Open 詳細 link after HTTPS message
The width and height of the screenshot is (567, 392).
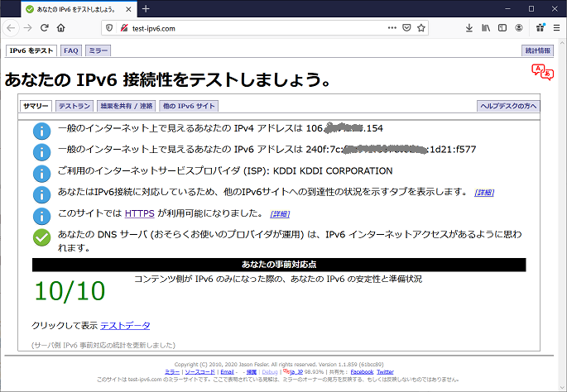(280, 214)
